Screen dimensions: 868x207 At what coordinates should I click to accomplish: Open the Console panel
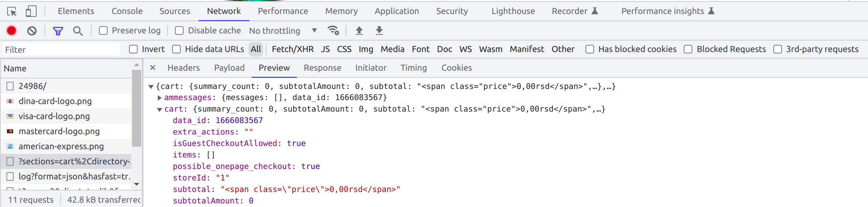point(127,11)
